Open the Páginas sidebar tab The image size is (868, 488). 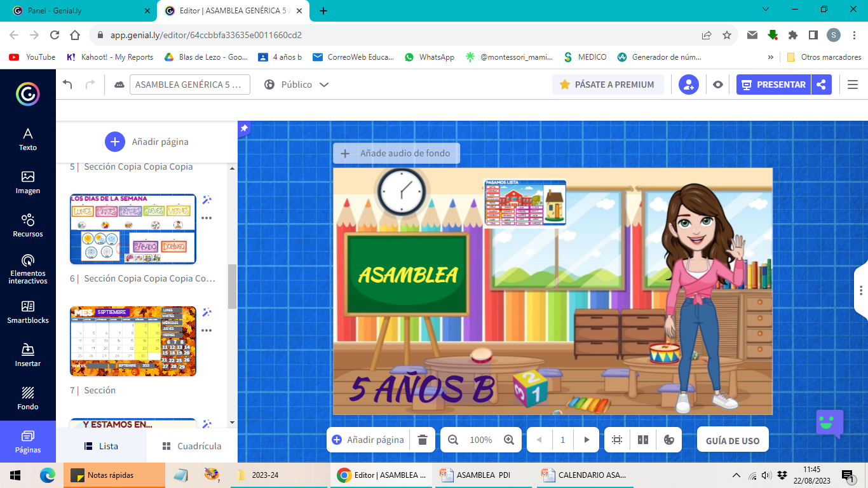(27, 442)
